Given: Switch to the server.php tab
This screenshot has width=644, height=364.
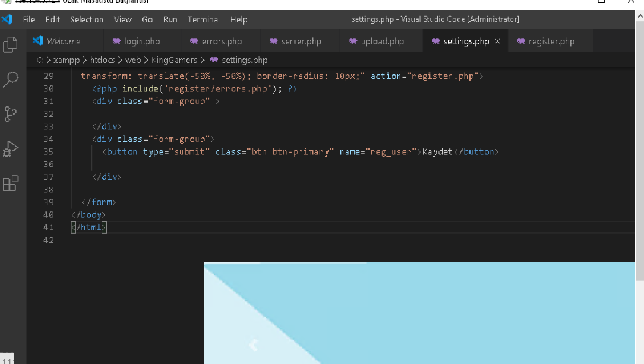Looking at the screenshot, I should (301, 41).
